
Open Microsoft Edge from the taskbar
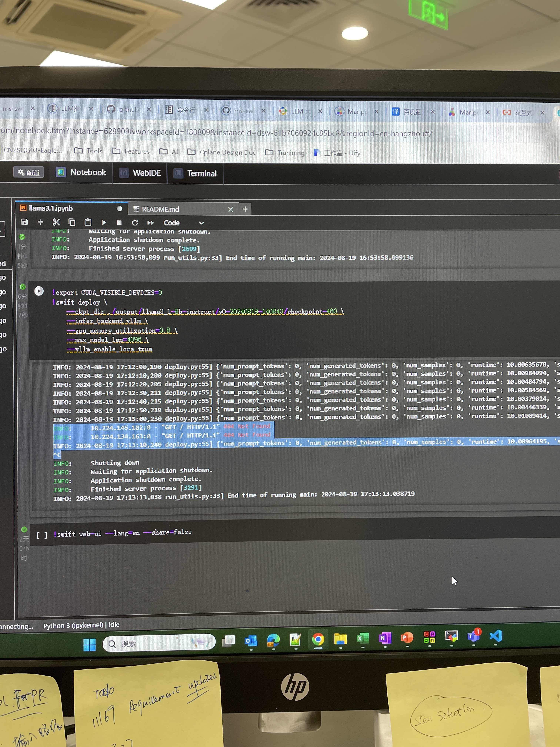(x=273, y=640)
